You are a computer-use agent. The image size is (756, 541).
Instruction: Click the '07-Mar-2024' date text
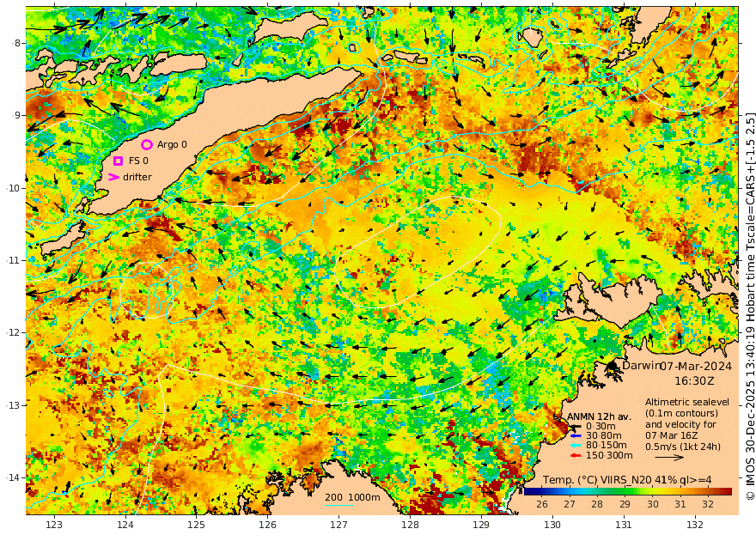696,366
